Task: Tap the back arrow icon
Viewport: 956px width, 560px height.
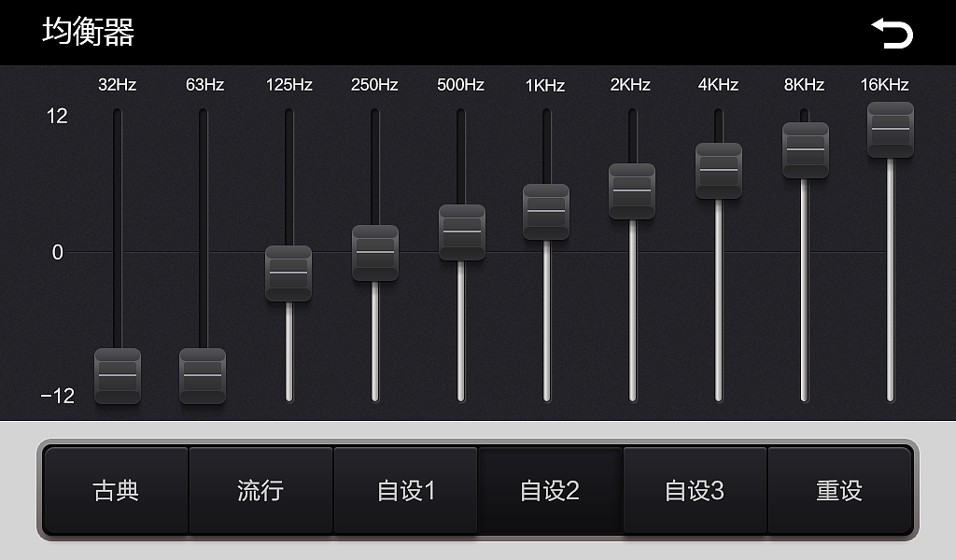Action: click(892, 33)
